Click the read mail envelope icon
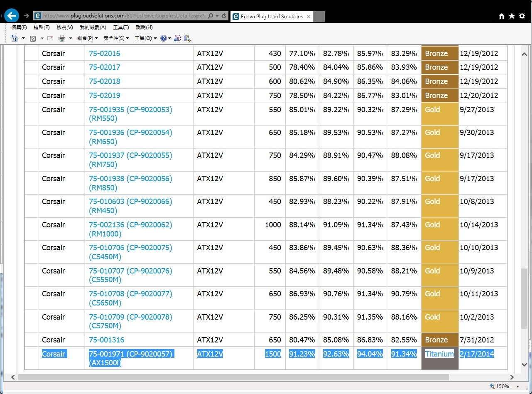This screenshot has height=394, width=532. point(50,38)
